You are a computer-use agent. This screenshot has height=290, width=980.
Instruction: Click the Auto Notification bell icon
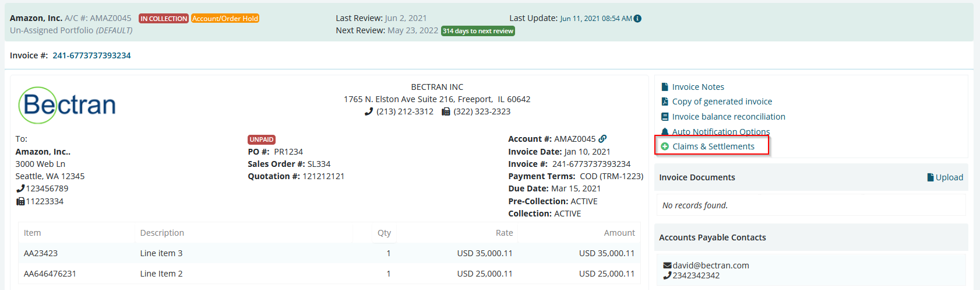tap(665, 132)
